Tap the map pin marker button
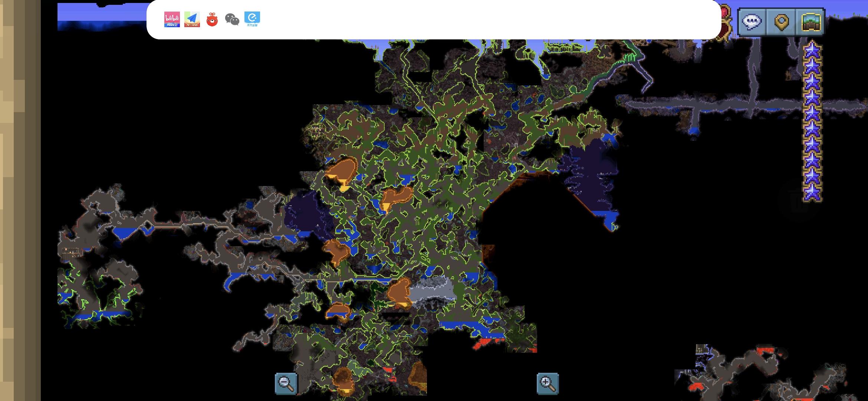This screenshot has width=868, height=401. click(x=782, y=22)
